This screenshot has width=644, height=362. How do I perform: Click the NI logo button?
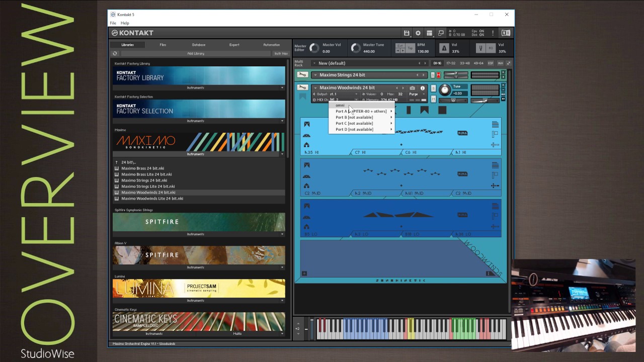coord(506,33)
